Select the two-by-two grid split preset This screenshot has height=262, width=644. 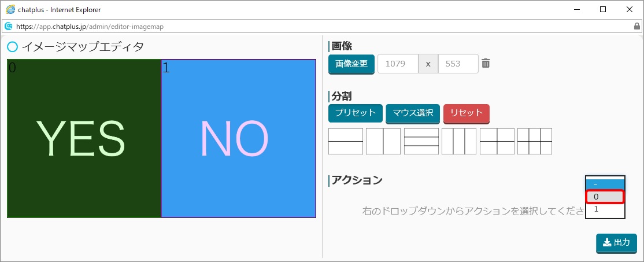[x=497, y=141]
